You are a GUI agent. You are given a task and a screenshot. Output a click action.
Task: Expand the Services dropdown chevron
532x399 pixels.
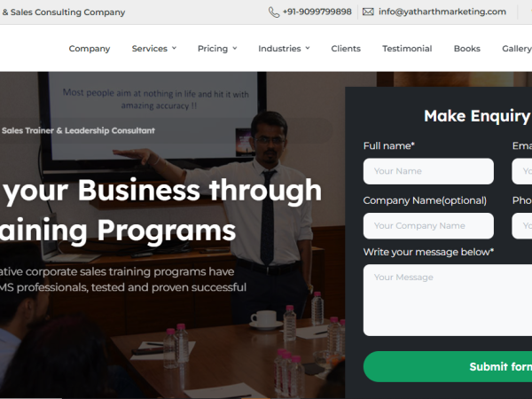(x=174, y=48)
